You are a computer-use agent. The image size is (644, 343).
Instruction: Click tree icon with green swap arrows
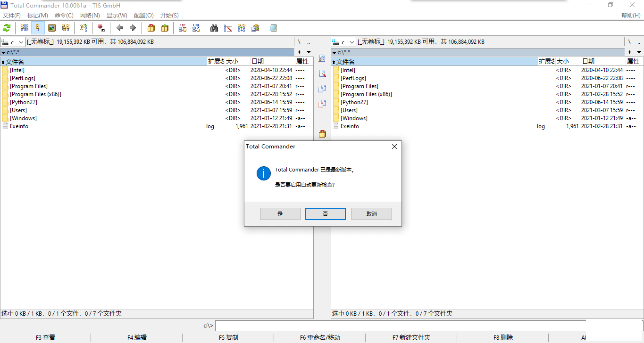click(x=84, y=28)
